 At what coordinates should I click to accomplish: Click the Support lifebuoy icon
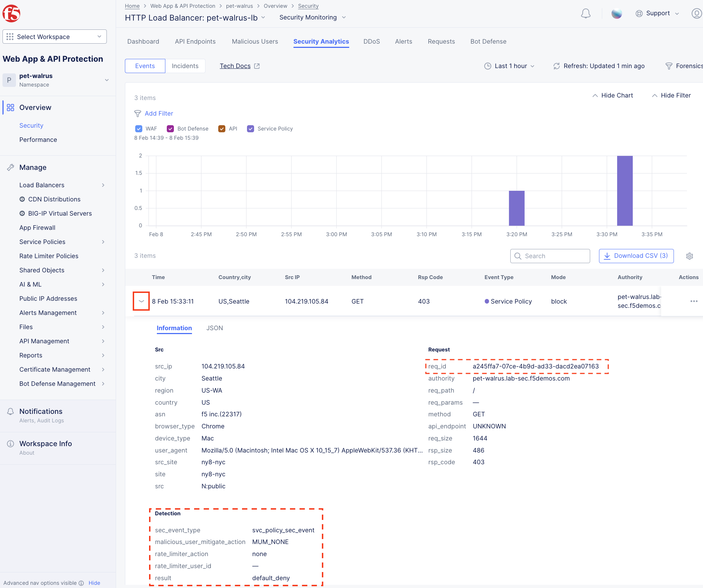coord(639,13)
